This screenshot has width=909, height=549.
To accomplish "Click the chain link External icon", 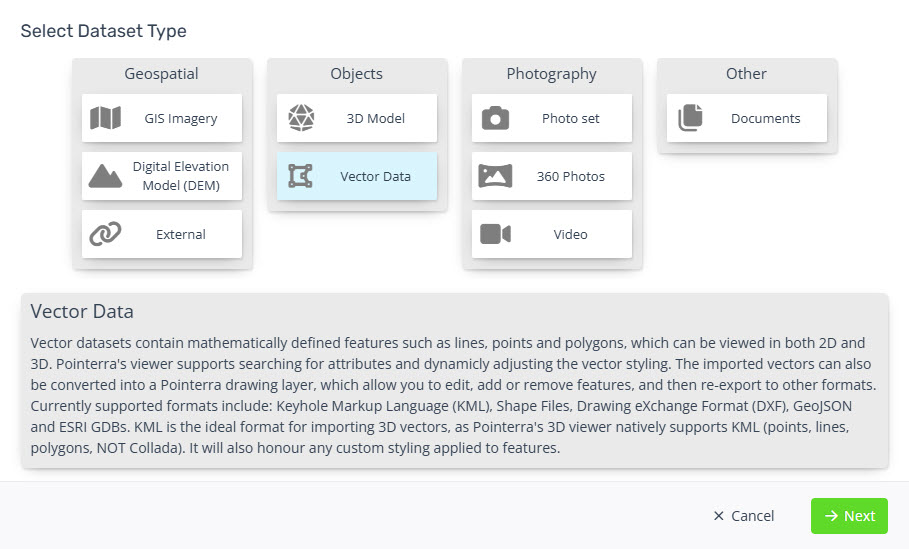I will [105, 234].
